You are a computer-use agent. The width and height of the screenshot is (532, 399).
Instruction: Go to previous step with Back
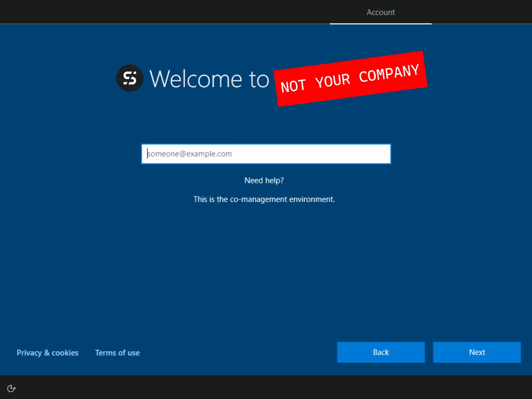point(381,352)
